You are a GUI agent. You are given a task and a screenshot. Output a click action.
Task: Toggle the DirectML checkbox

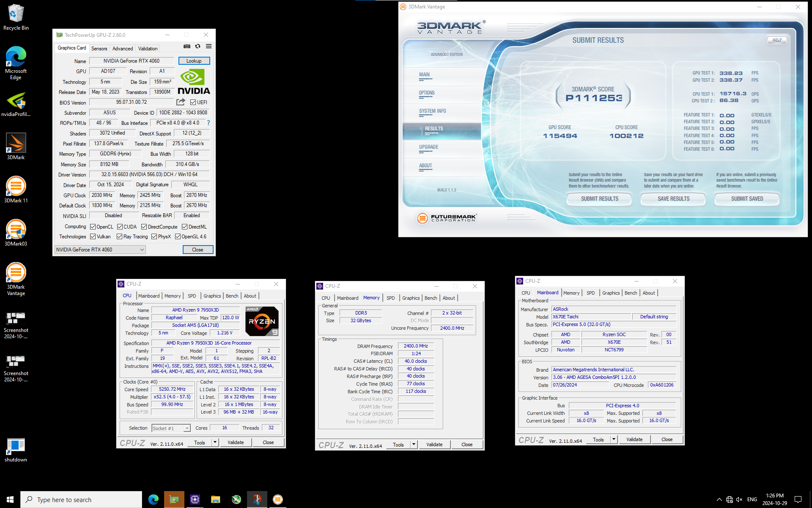pos(184,227)
